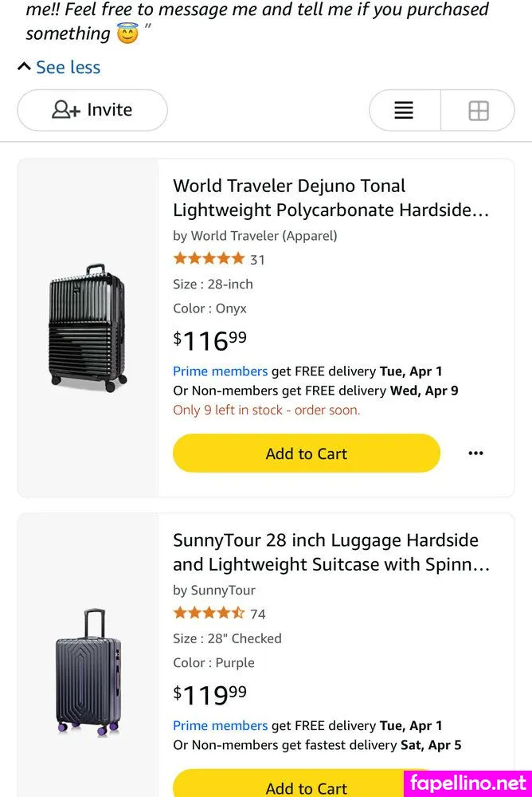
Task: Click the World Traveler suitcase thumbnail
Action: coord(88,328)
